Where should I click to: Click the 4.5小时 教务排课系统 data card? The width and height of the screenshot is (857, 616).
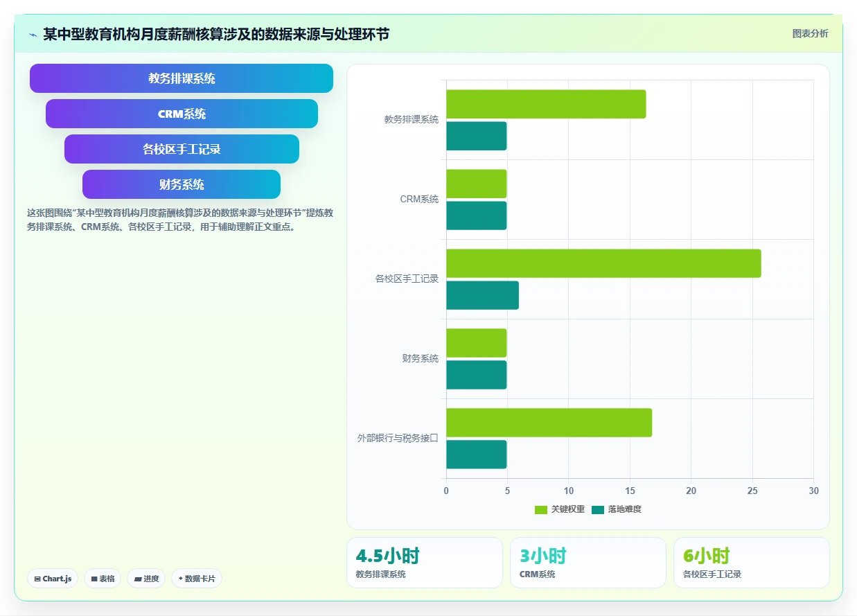click(x=425, y=563)
